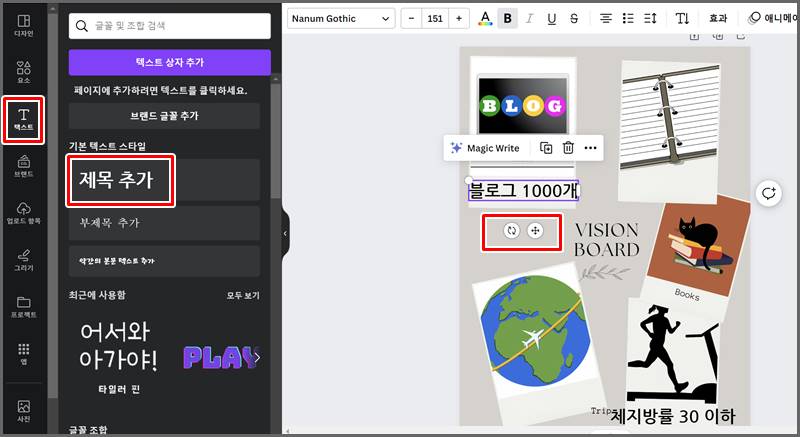Click the move handle icon

point(535,230)
